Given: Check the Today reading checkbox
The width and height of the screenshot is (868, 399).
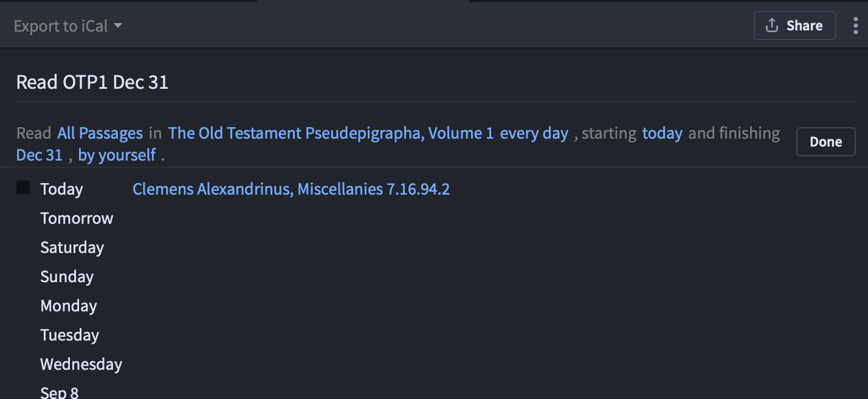Looking at the screenshot, I should 23,188.
